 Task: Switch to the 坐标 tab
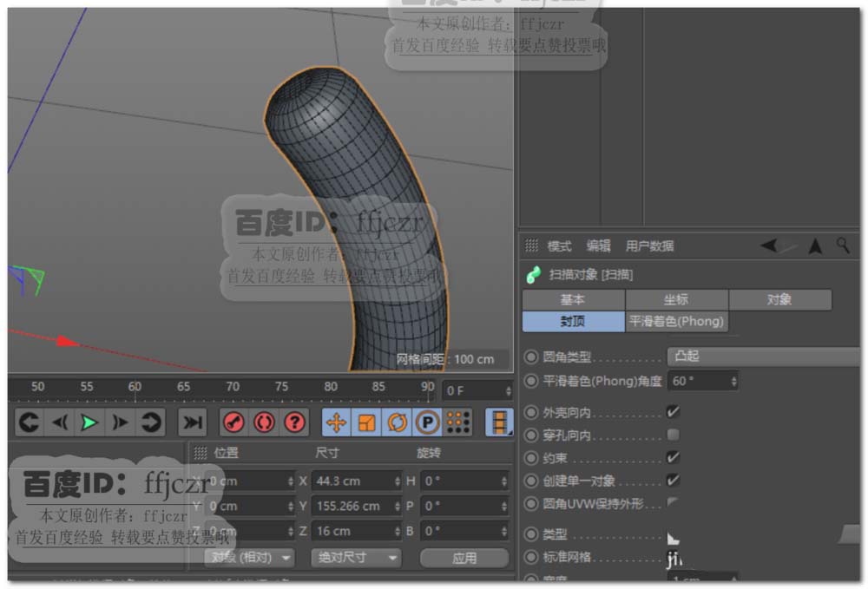[676, 300]
